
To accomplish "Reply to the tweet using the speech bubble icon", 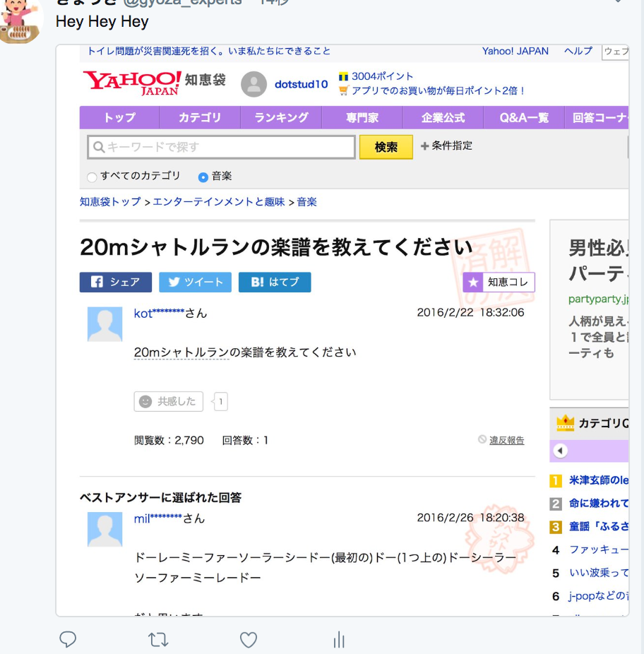I will coord(68,639).
